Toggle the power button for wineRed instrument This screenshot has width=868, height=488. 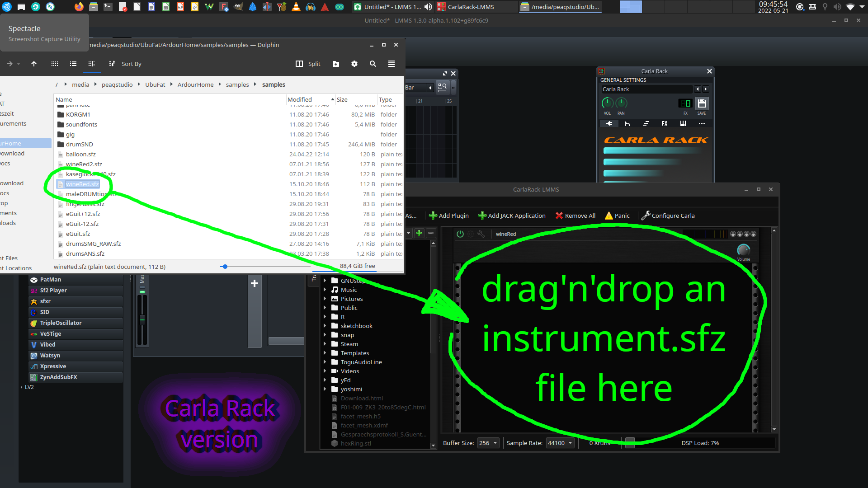pyautogui.click(x=460, y=233)
